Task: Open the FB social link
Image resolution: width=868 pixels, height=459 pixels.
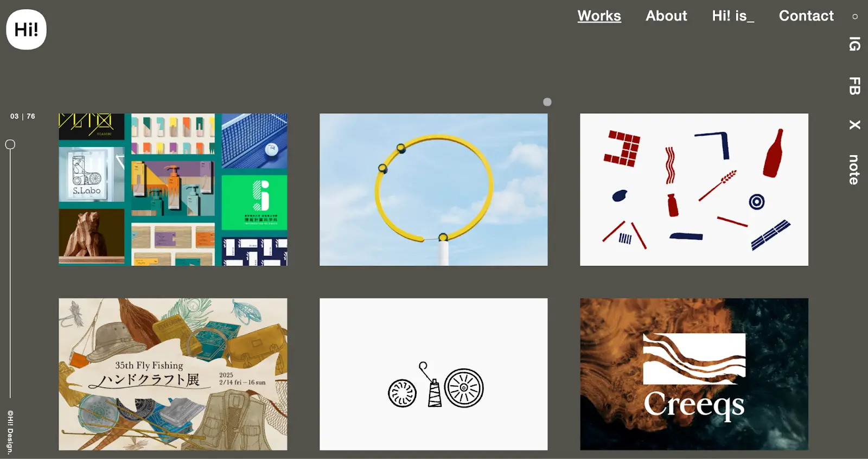Action: pos(854,86)
